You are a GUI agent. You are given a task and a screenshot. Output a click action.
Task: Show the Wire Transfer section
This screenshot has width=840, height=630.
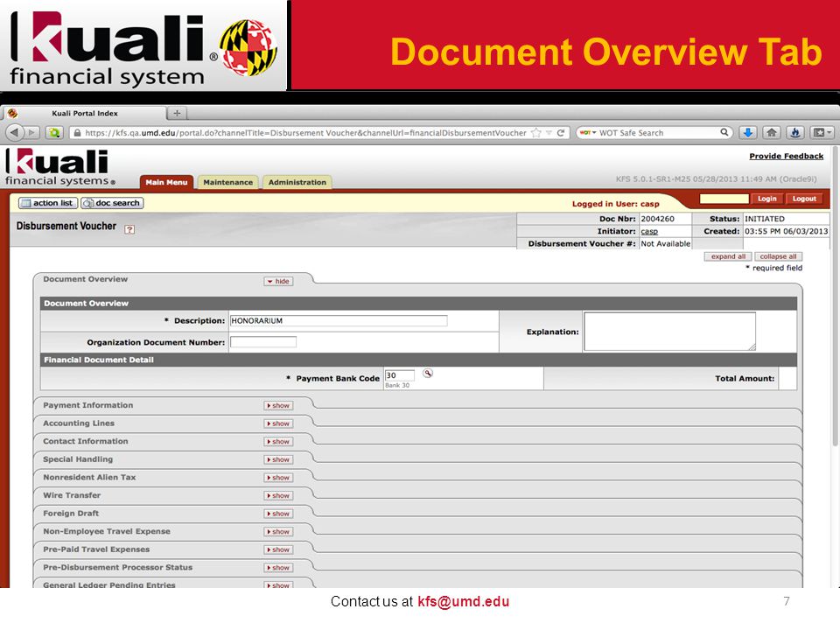(278, 496)
